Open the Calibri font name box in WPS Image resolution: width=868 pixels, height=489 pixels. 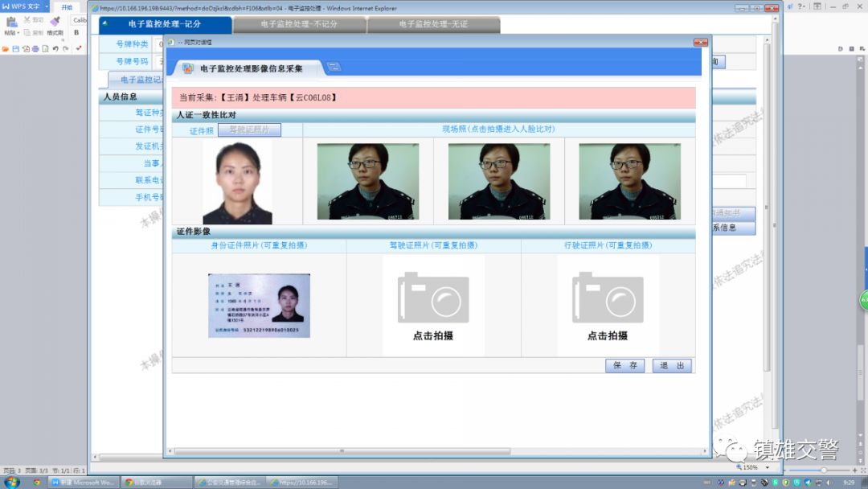click(x=79, y=20)
